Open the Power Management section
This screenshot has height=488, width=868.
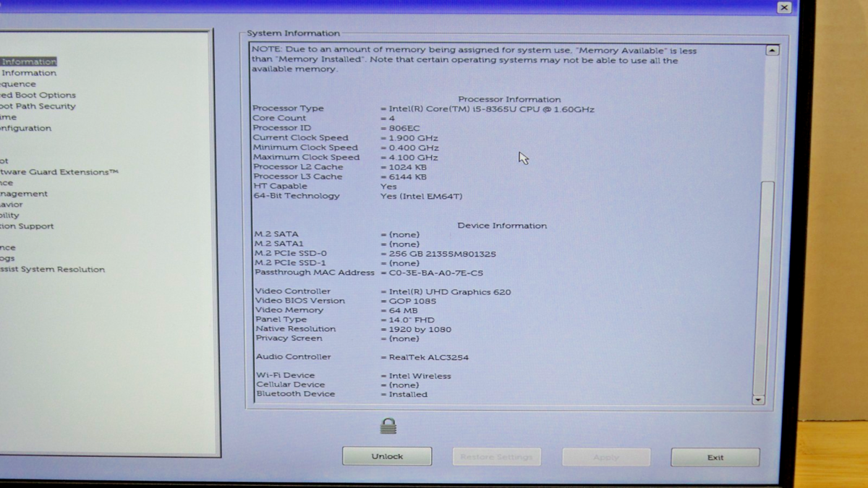coord(24,194)
